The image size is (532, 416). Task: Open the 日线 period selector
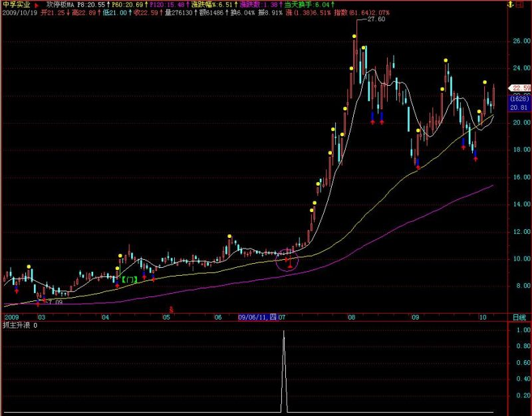(519, 318)
